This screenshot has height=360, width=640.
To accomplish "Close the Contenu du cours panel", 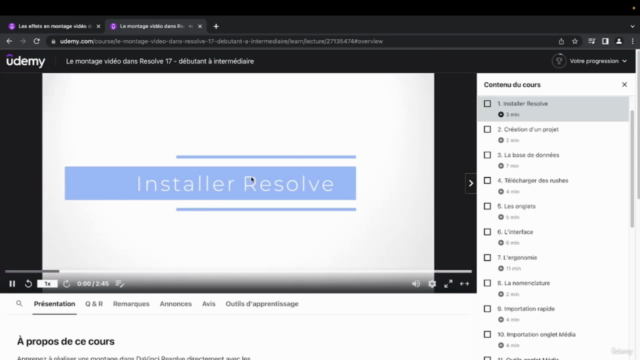I will click(x=624, y=84).
